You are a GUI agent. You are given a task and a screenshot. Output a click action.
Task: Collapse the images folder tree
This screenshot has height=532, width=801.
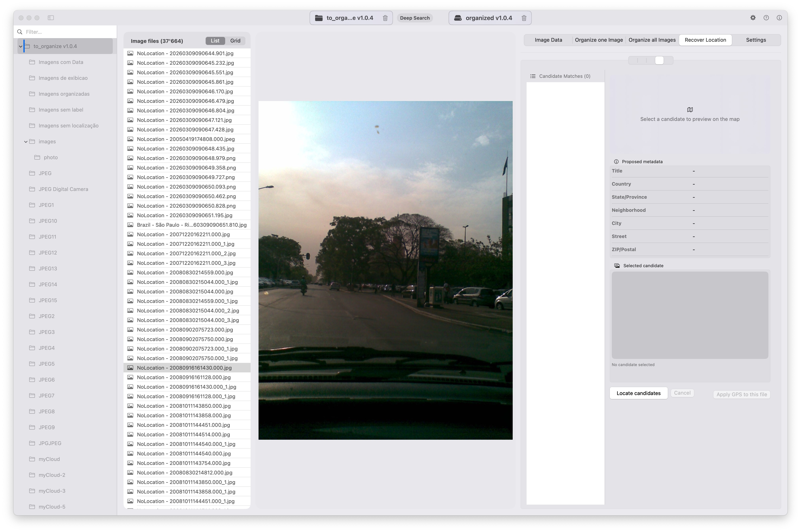[x=26, y=142]
